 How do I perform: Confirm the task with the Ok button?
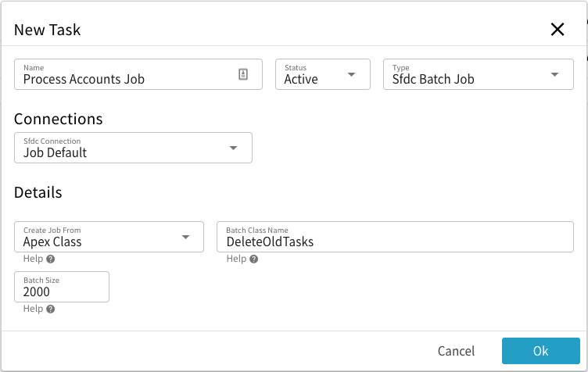[x=540, y=351]
